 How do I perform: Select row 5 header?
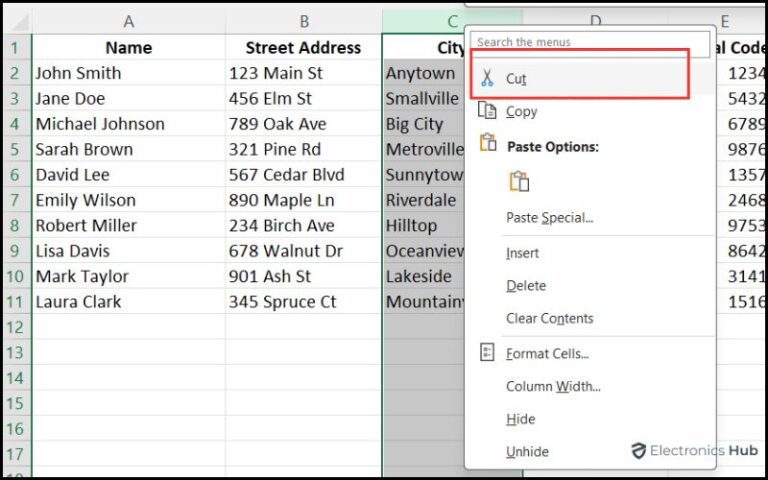point(16,149)
